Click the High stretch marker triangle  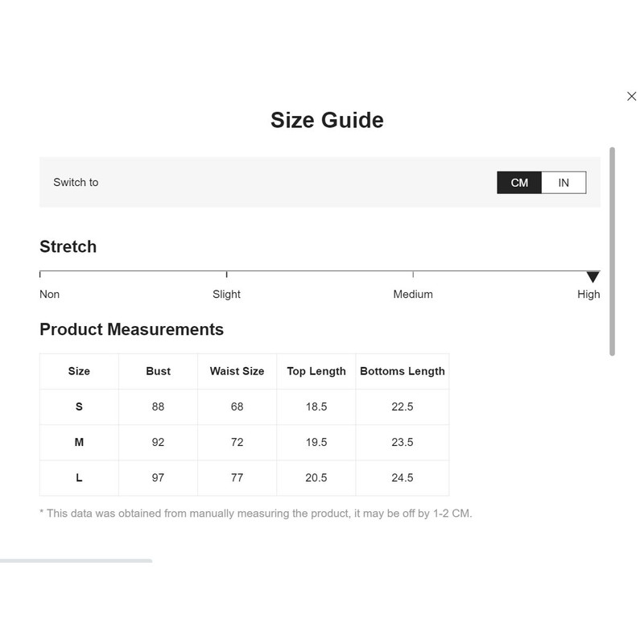(592, 277)
